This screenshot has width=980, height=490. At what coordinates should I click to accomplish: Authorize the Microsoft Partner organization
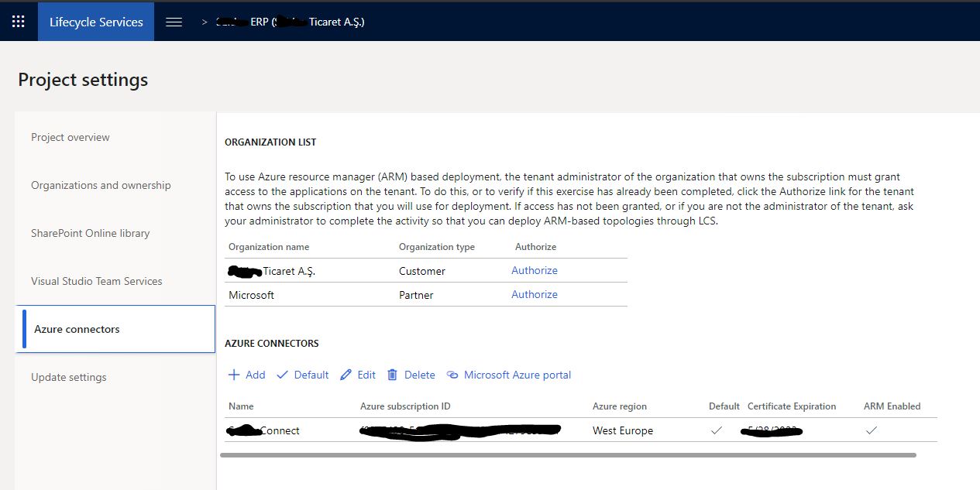click(535, 294)
